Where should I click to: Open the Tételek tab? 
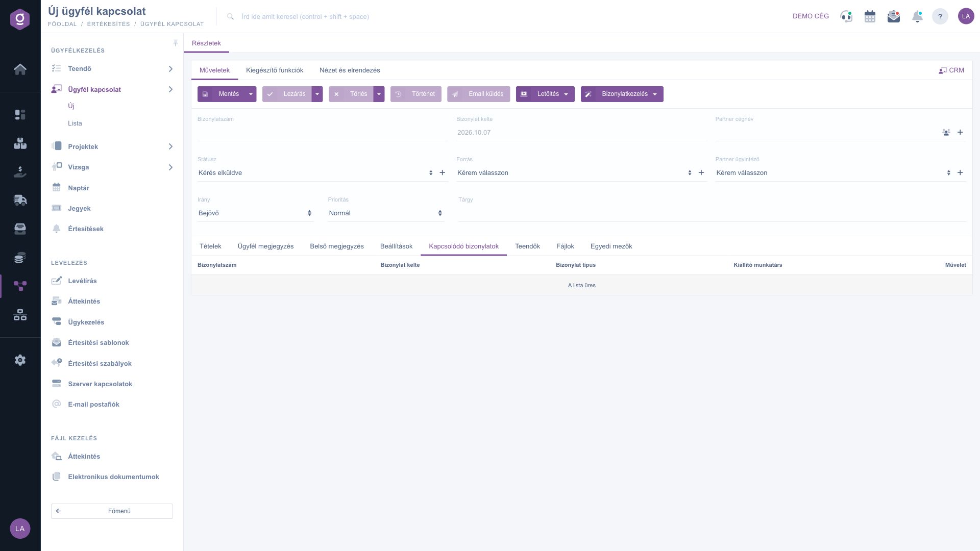click(210, 246)
